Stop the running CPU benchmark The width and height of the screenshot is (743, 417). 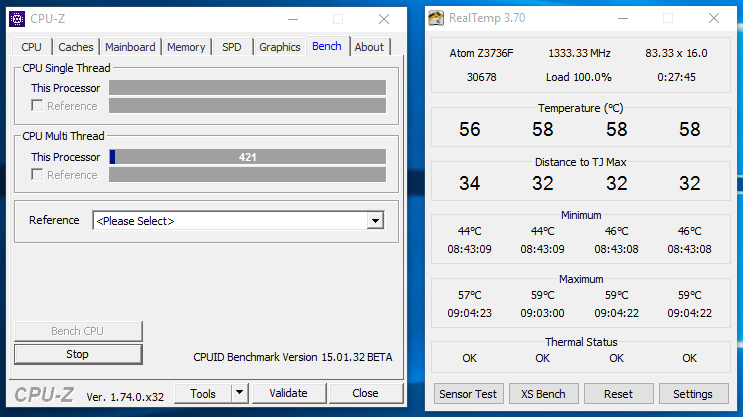[78, 354]
